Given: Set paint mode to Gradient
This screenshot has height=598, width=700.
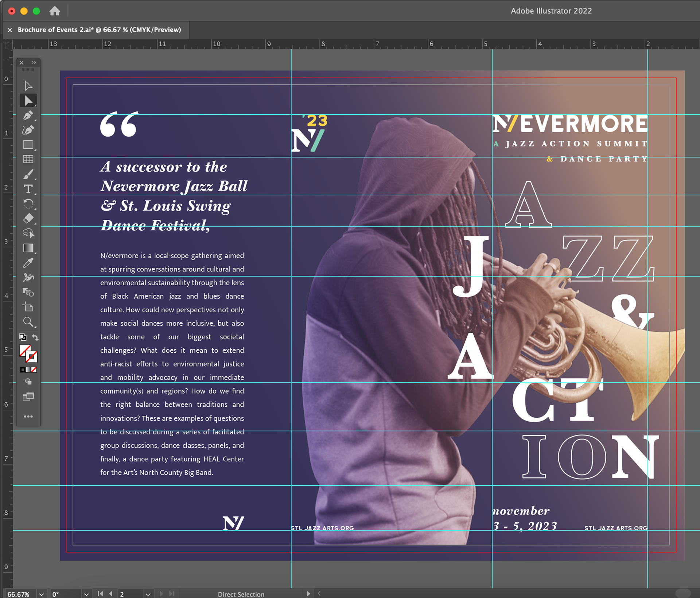Looking at the screenshot, I should (x=28, y=370).
